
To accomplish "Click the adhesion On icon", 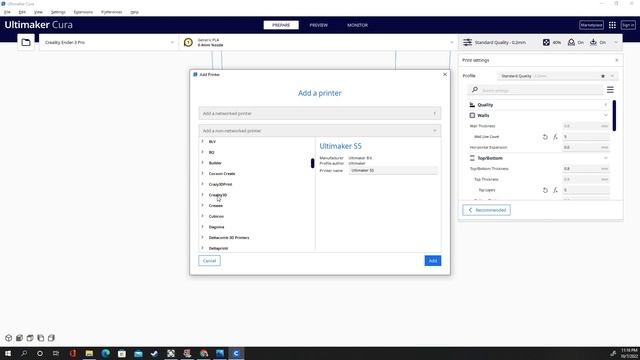I will tap(593, 42).
